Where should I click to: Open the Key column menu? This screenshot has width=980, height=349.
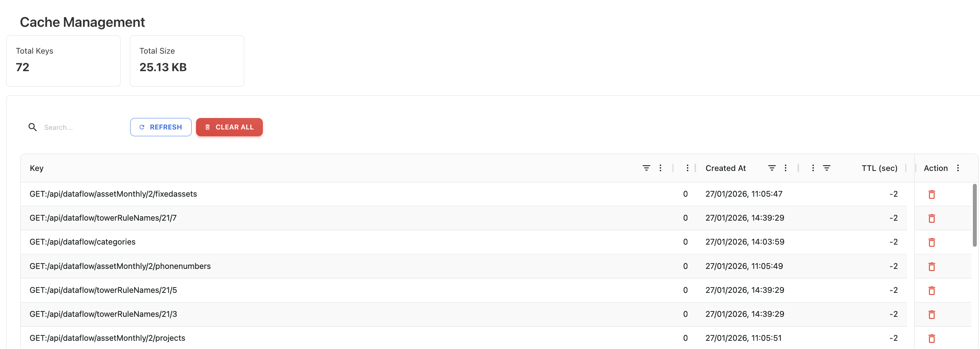pos(660,168)
